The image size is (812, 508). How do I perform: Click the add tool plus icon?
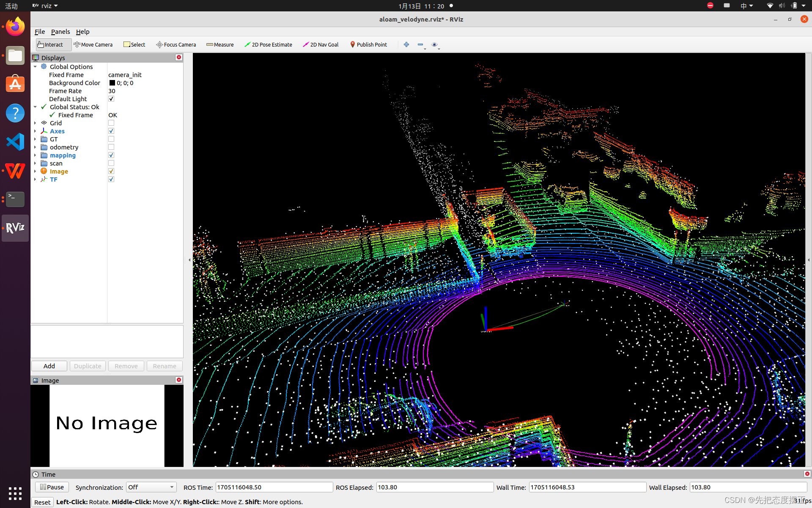coord(406,44)
